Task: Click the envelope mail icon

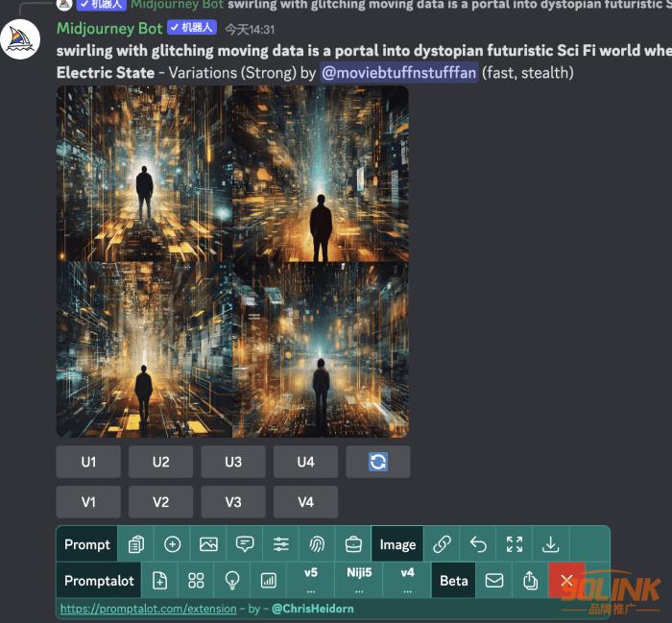Action: coord(493,581)
